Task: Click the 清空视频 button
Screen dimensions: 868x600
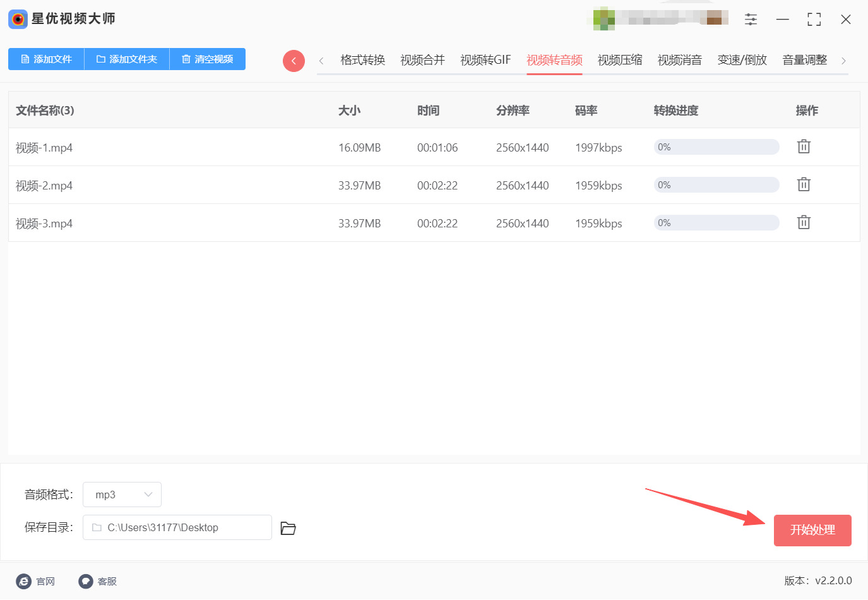Action: point(208,59)
